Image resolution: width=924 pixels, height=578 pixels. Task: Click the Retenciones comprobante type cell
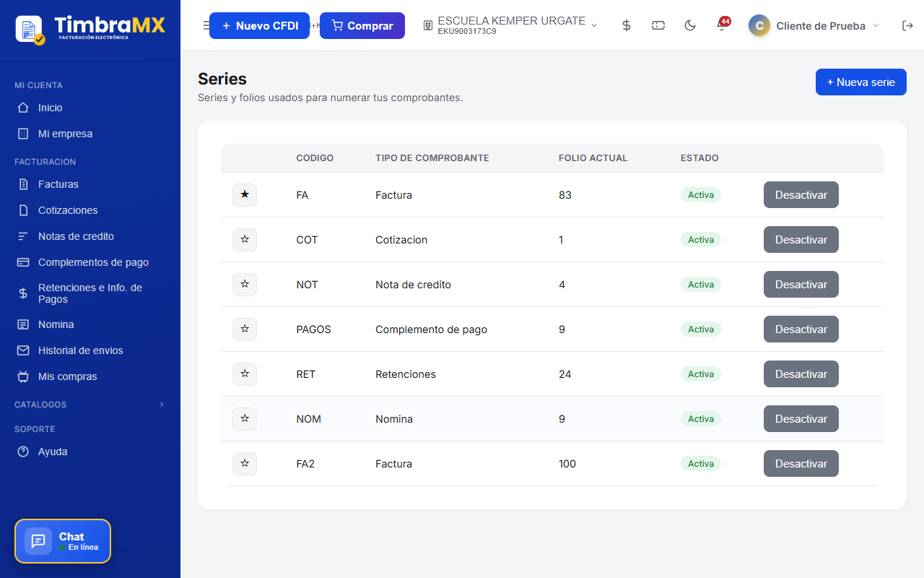coord(406,374)
